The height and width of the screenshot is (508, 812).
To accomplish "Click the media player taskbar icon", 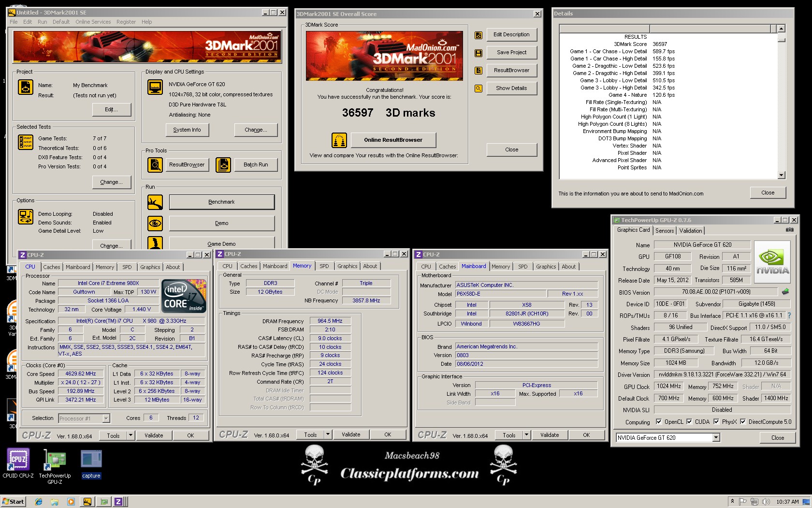I will click(71, 502).
